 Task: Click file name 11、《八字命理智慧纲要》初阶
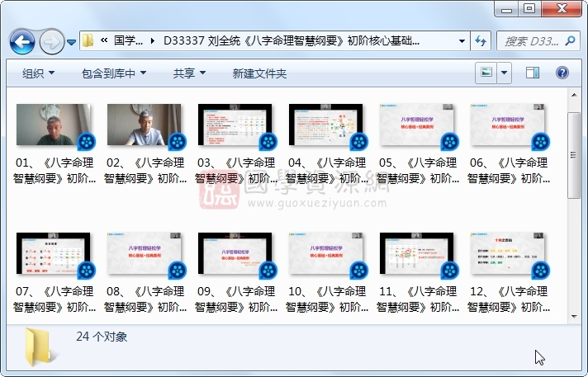click(x=418, y=299)
